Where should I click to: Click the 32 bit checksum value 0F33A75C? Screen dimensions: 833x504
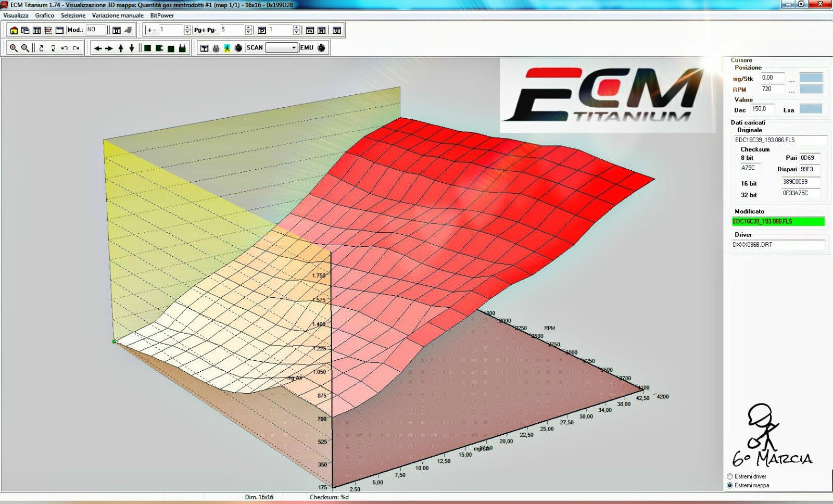coord(801,194)
